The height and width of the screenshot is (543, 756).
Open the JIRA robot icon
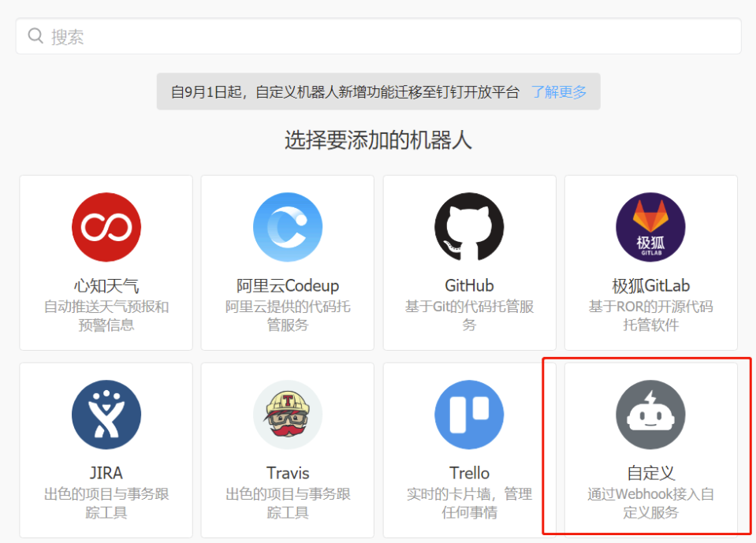(x=106, y=415)
